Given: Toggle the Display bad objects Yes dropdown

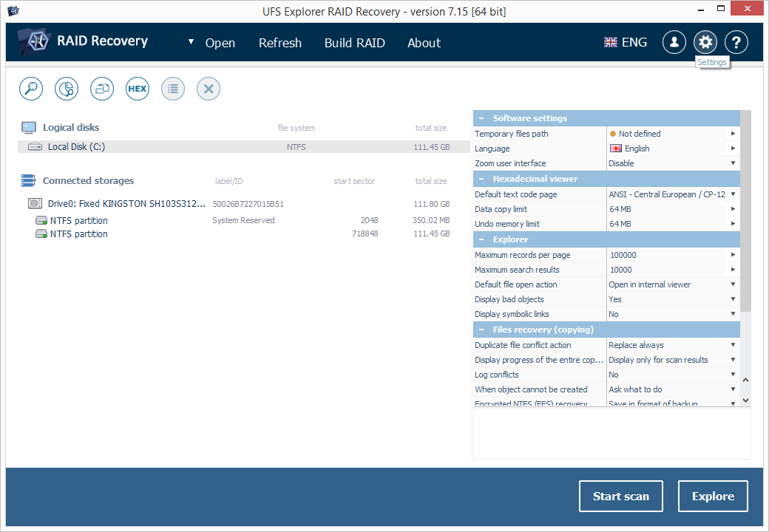Looking at the screenshot, I should pos(672,299).
